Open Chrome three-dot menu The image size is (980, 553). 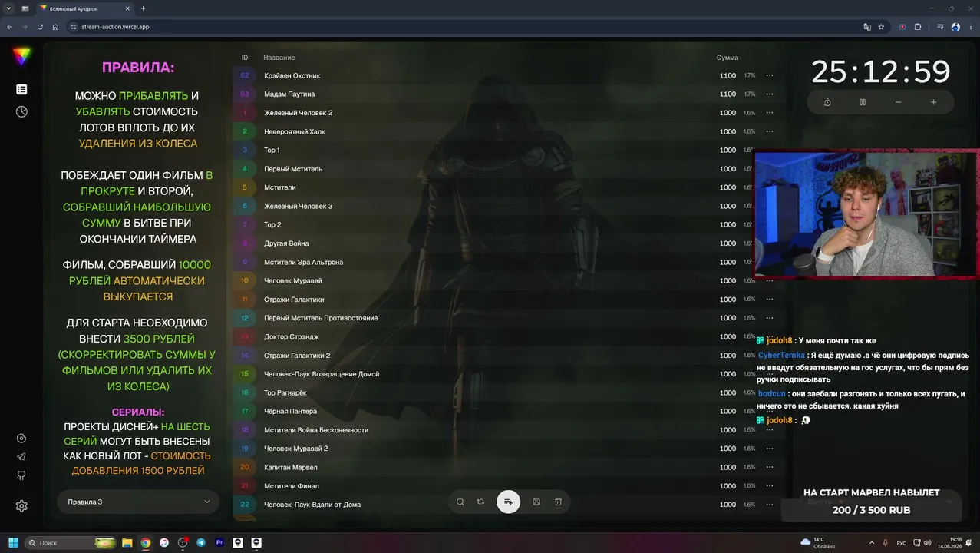pos(971,27)
